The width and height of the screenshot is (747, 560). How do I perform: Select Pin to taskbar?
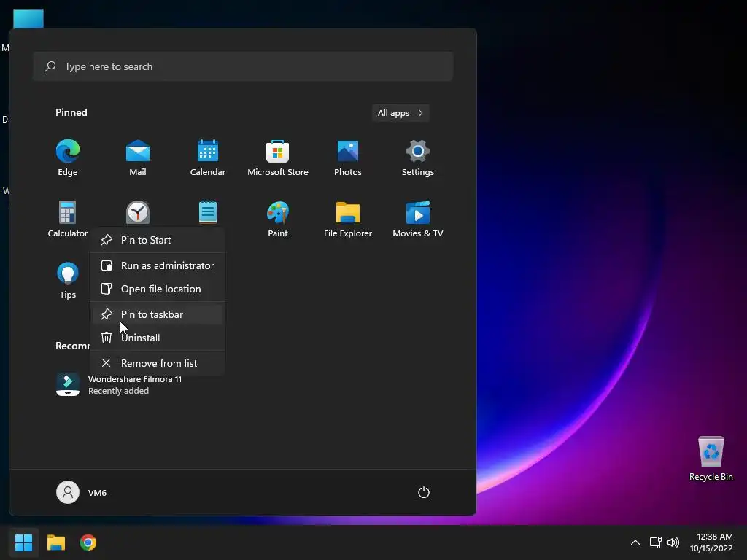158,314
